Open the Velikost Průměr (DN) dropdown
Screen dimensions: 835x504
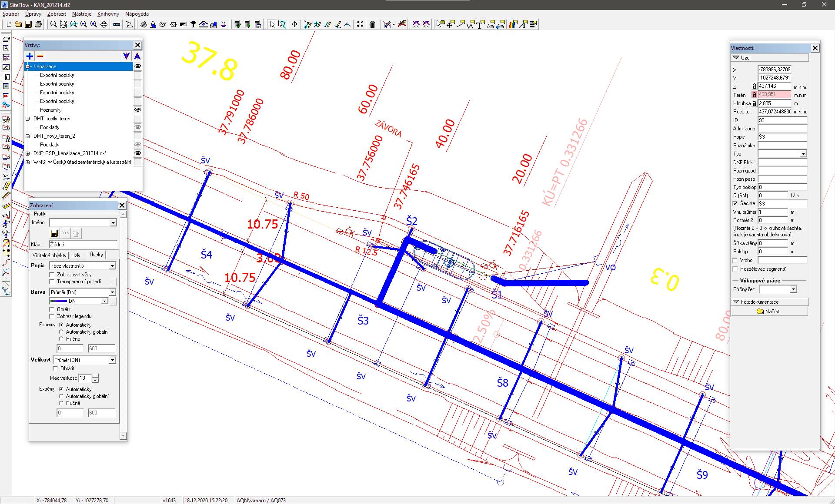tap(112, 360)
